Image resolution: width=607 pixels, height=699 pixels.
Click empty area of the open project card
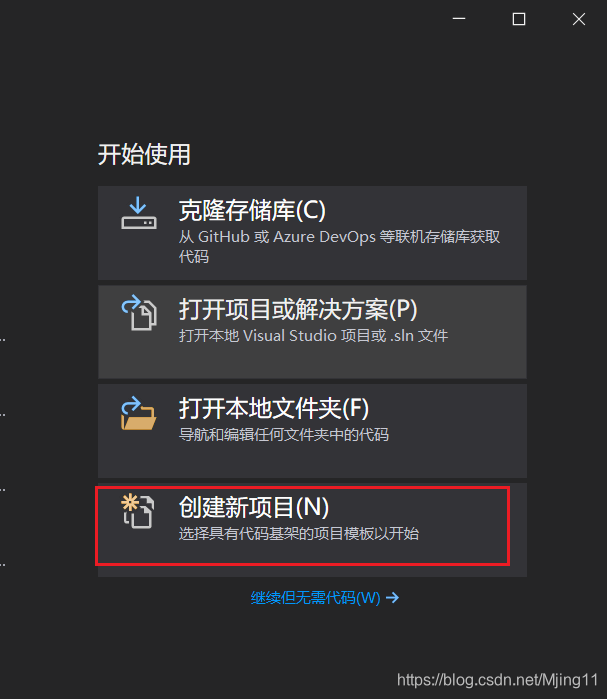click(312, 361)
